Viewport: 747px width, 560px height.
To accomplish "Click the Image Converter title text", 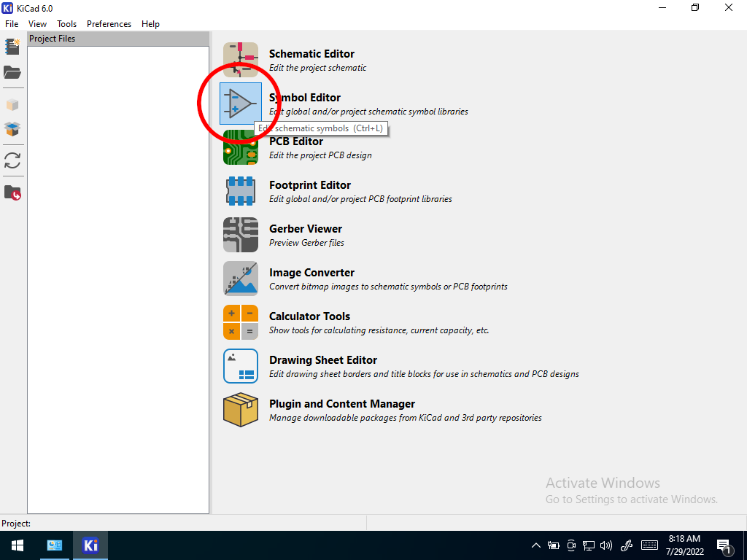I will [x=311, y=273].
